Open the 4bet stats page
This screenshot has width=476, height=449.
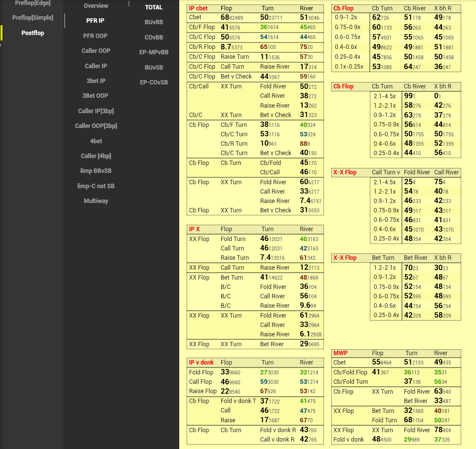[x=96, y=141]
